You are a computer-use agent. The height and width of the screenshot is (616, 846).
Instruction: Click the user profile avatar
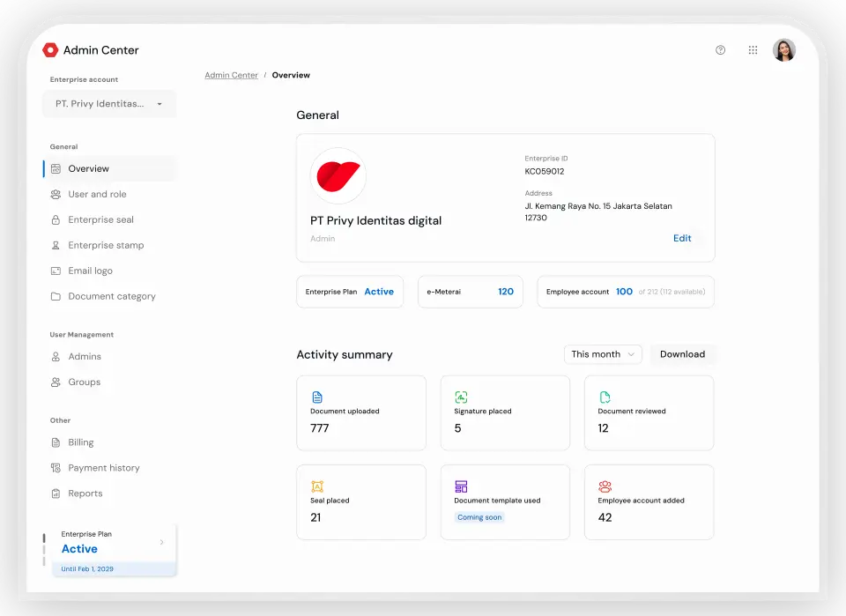[783, 50]
